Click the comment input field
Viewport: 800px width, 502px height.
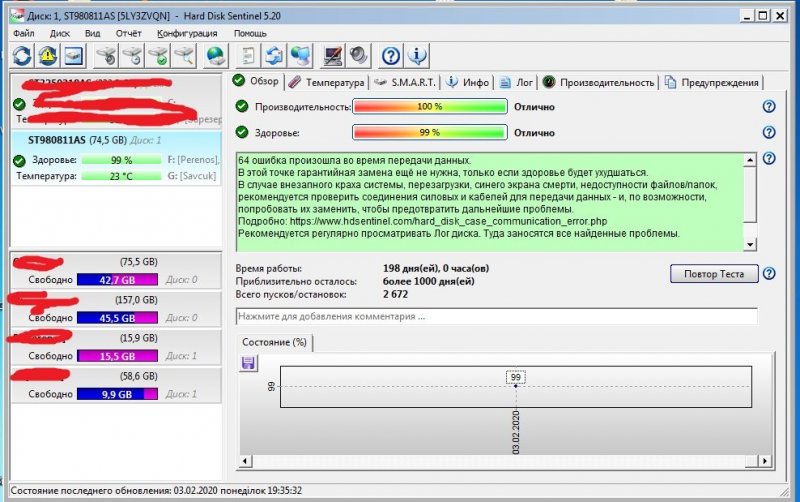tap(496, 316)
